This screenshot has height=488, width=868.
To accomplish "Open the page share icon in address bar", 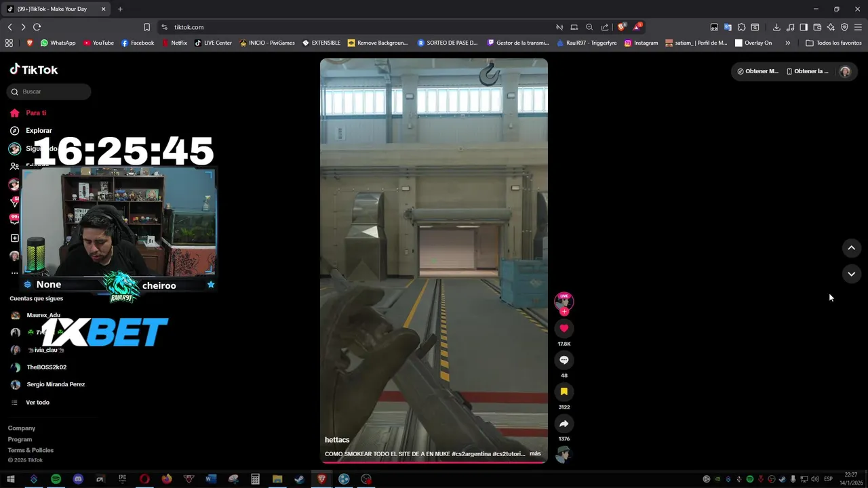I will (x=605, y=27).
